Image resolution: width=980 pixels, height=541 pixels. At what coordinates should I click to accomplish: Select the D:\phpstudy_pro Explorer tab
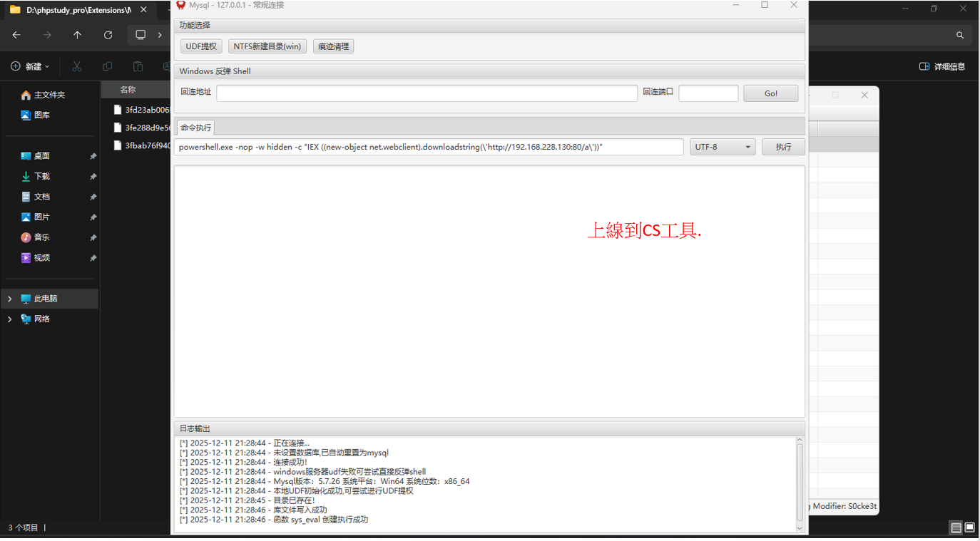point(78,10)
